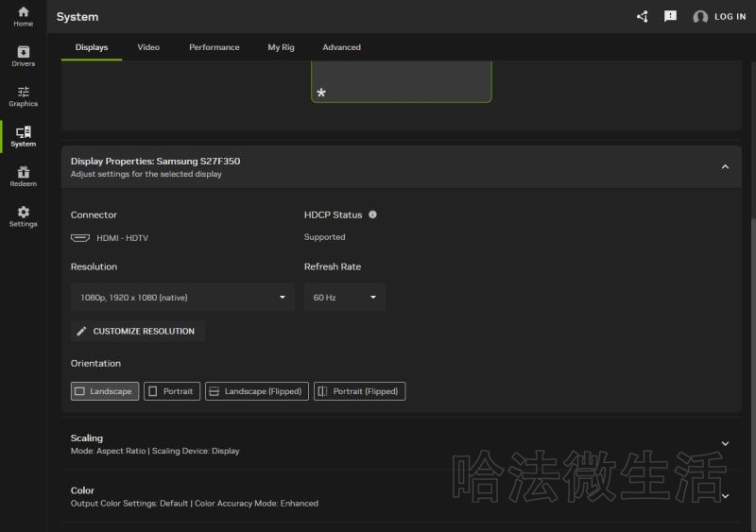Collapse the Display Properties section
Image resolution: width=756 pixels, height=532 pixels.
[725, 167]
